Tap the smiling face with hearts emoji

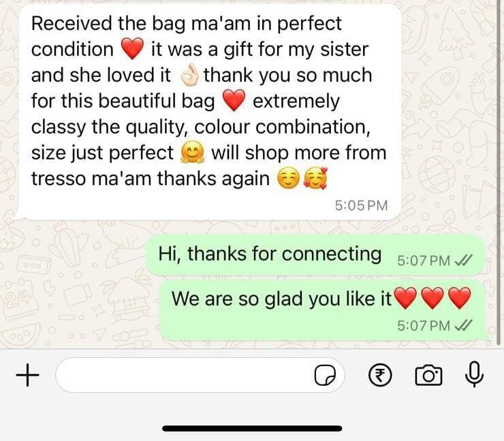click(315, 179)
